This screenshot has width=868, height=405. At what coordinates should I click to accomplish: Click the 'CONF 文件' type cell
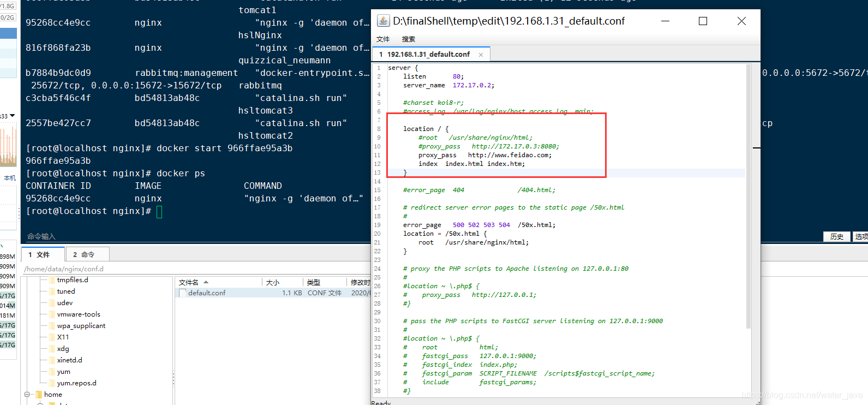point(325,293)
